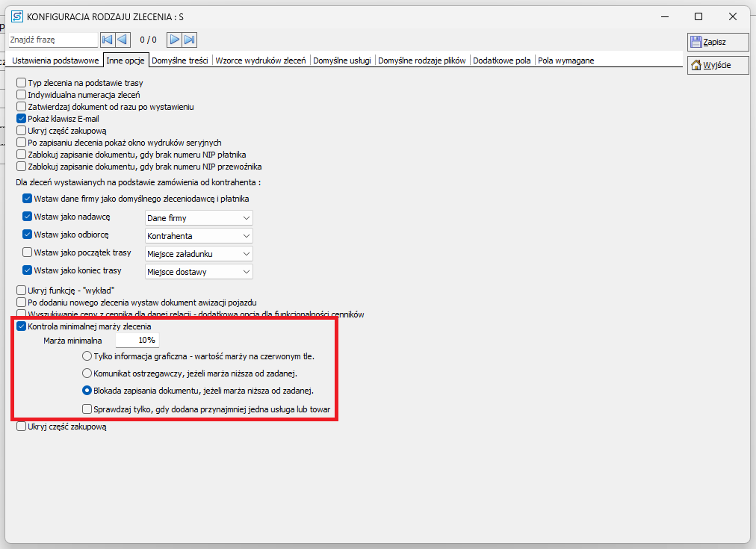This screenshot has height=549, width=756.
Task: Jump to last search result arrow
Action: click(190, 40)
